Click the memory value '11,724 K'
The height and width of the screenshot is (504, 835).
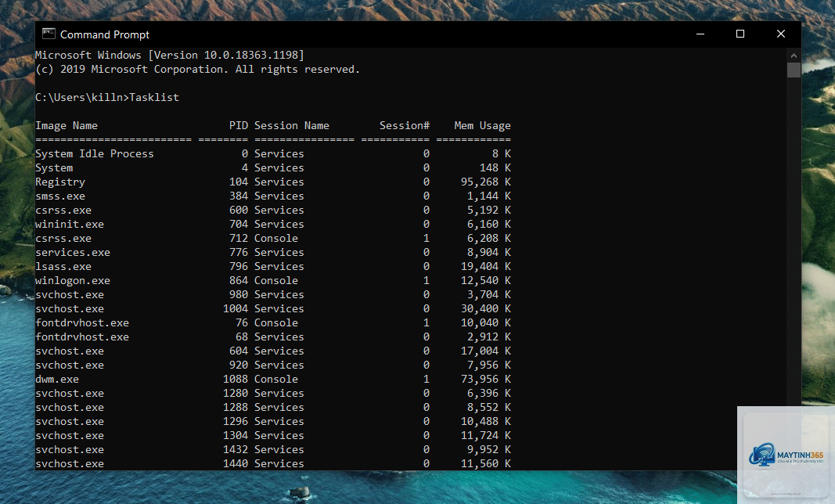[x=486, y=436]
